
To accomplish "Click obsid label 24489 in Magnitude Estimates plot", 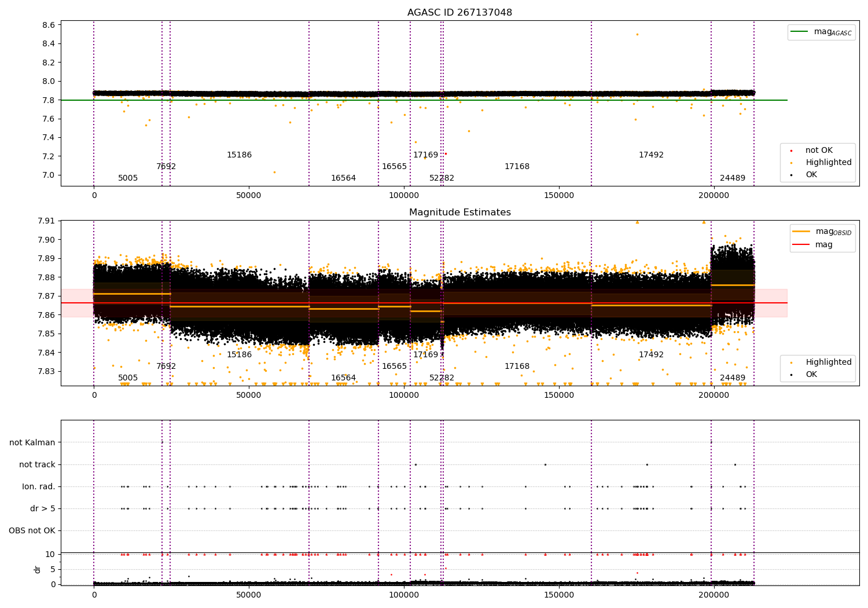I will pos(733,378).
